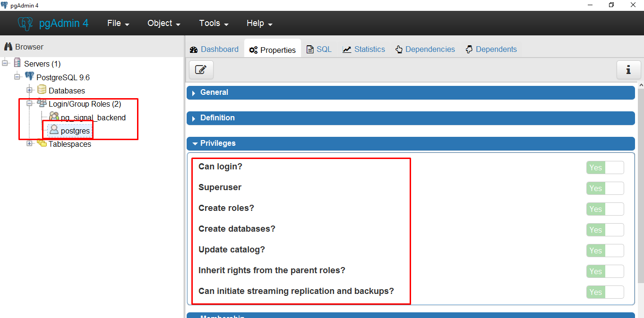The height and width of the screenshot is (318, 644).
Task: Collapse the Servers tree node
Action: [5, 63]
